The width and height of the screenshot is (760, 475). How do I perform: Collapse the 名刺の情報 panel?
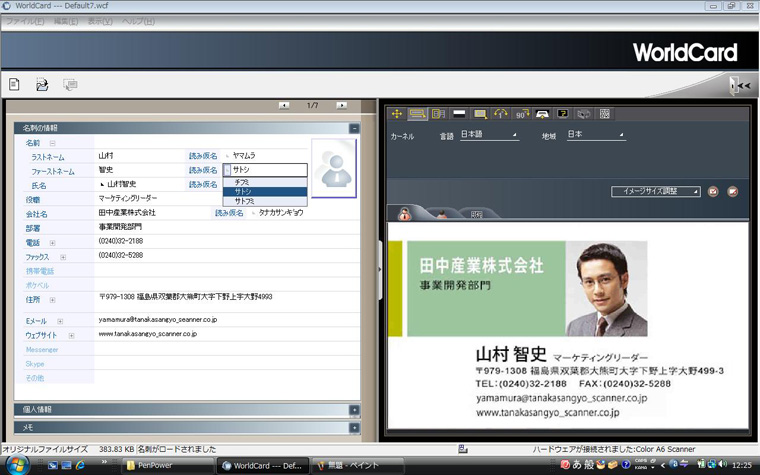tap(354, 128)
